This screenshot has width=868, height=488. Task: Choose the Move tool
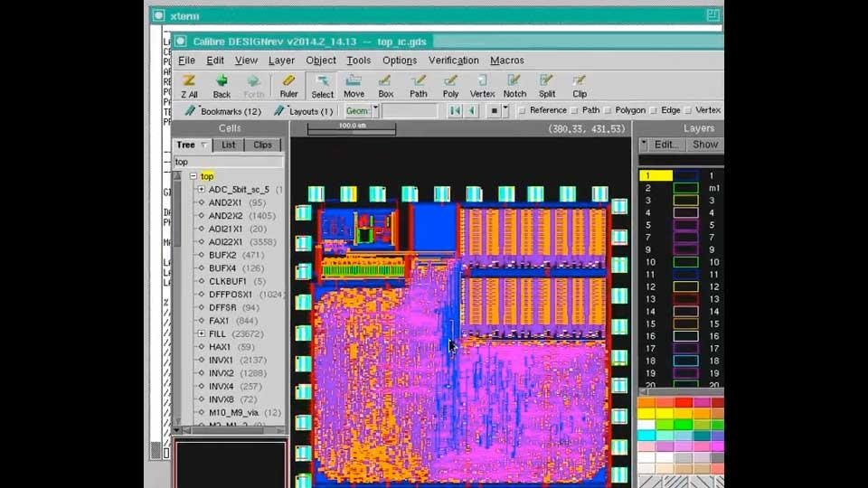pos(354,86)
